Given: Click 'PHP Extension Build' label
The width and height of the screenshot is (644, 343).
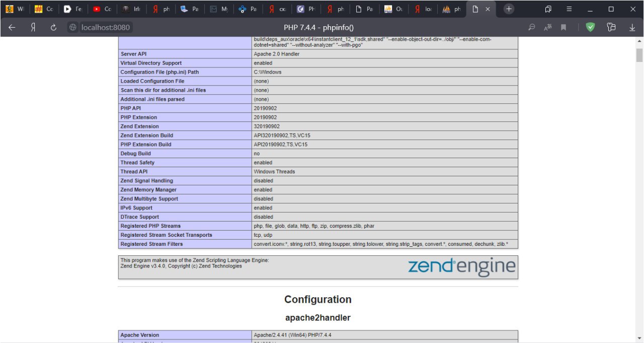Looking at the screenshot, I should tap(146, 145).
